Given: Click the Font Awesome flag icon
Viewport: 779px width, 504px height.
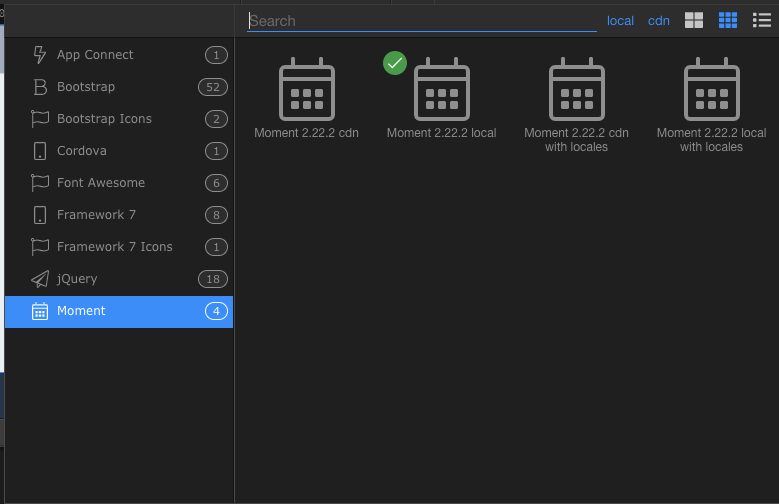Looking at the screenshot, I should (x=40, y=183).
